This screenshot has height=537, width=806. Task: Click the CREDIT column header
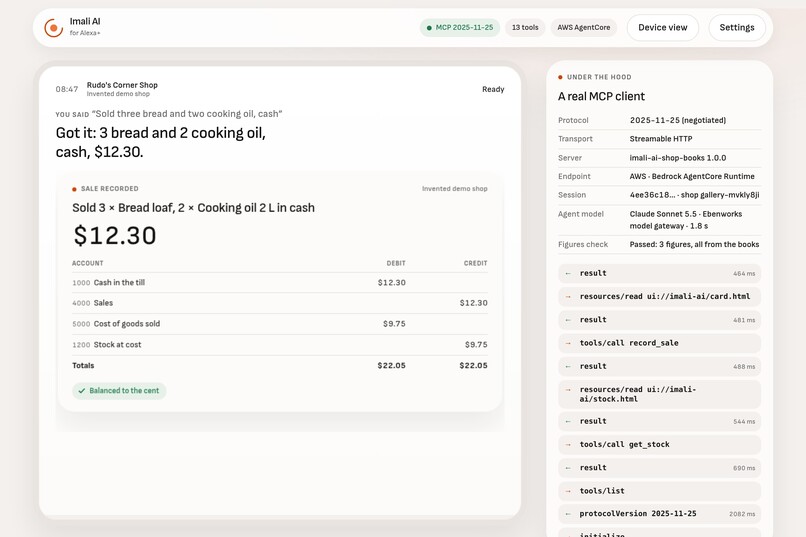pos(475,263)
